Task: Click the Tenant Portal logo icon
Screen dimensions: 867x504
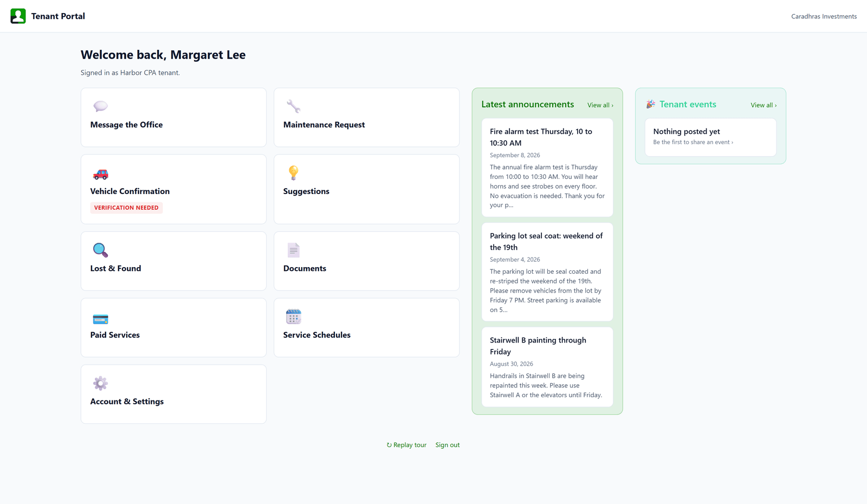Action: [x=18, y=16]
